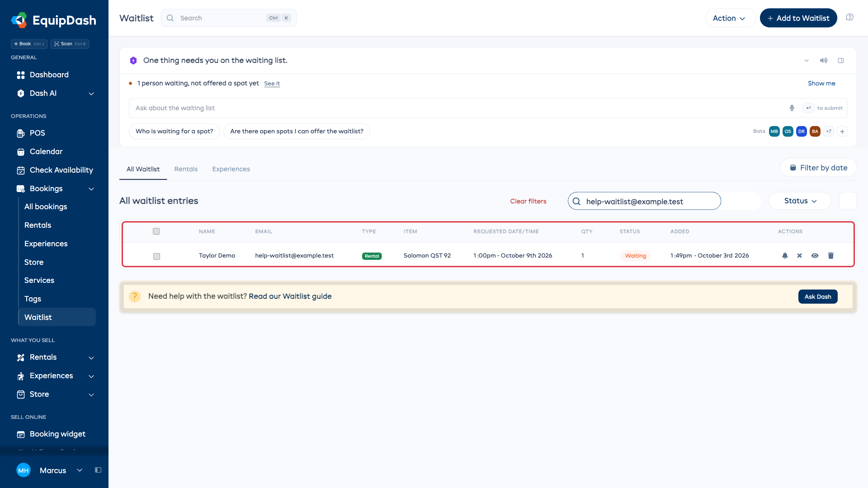Click Clear filters link
This screenshot has height=488, width=868.
pyautogui.click(x=528, y=202)
